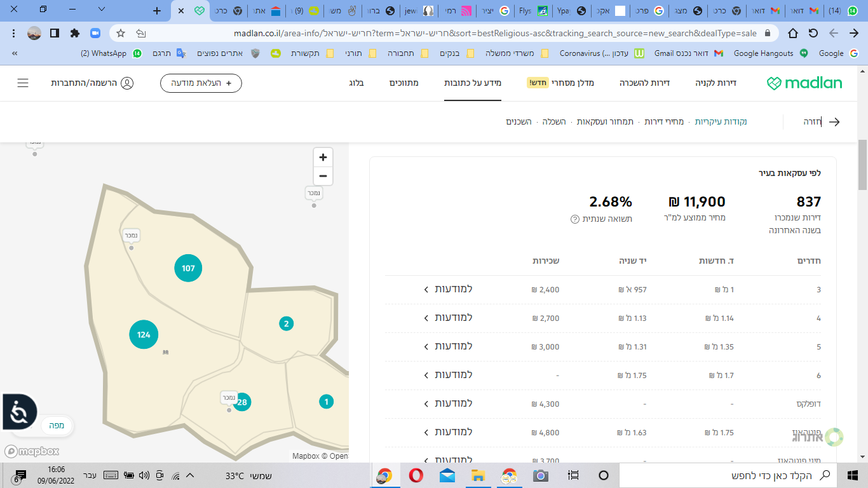Screen dimensions: 868x488
Task: Click the browser reload button
Action: [813, 33]
